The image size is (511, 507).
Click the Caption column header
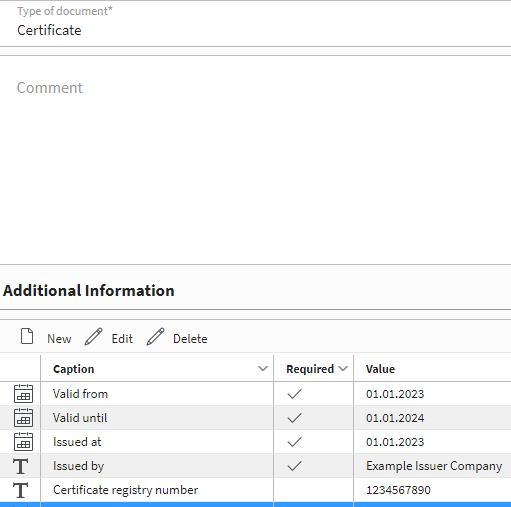tap(74, 369)
